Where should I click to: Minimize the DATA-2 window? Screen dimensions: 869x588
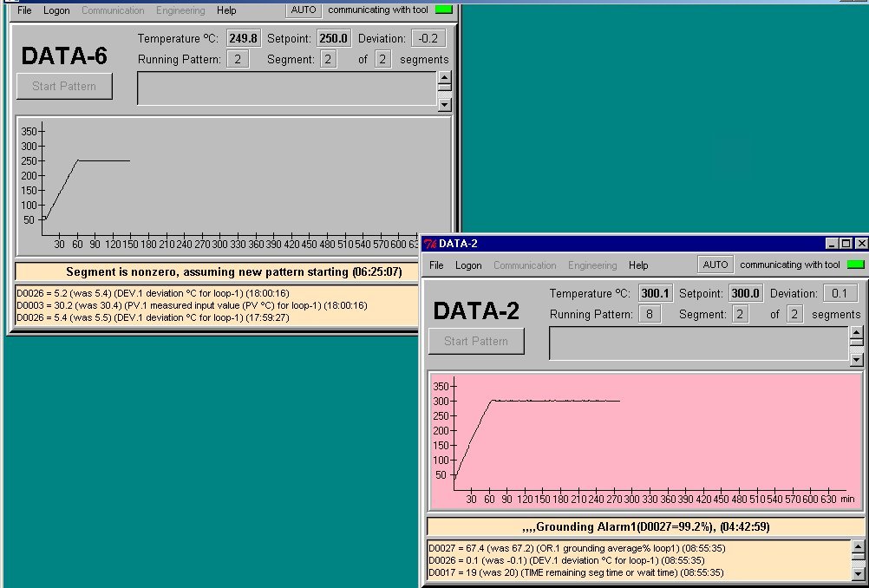[832, 244]
